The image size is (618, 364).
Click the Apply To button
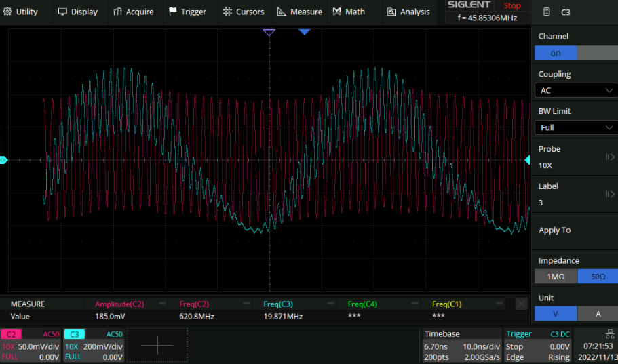tap(555, 230)
